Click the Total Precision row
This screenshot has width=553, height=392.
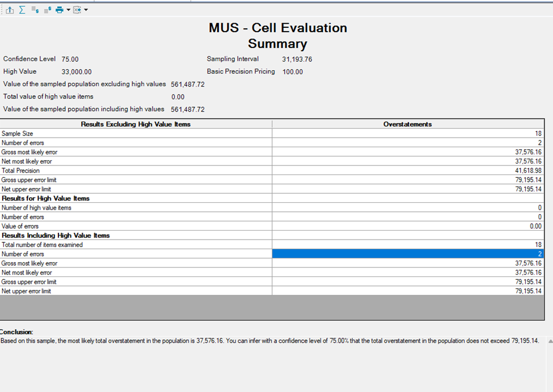click(x=136, y=171)
